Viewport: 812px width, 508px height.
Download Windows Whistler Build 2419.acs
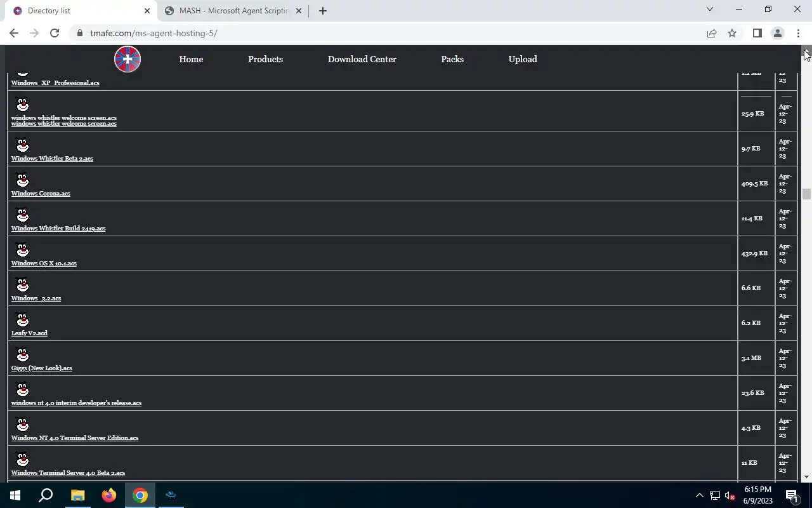click(x=58, y=229)
